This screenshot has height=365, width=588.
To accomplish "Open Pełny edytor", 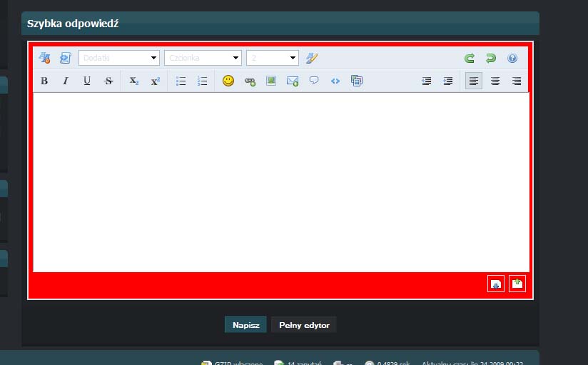I will coord(304,325).
